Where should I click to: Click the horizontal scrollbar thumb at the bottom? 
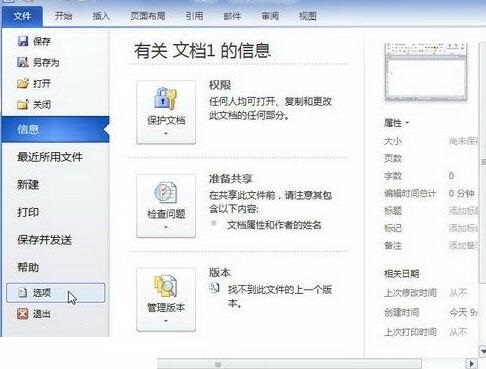pyautogui.click(x=289, y=364)
